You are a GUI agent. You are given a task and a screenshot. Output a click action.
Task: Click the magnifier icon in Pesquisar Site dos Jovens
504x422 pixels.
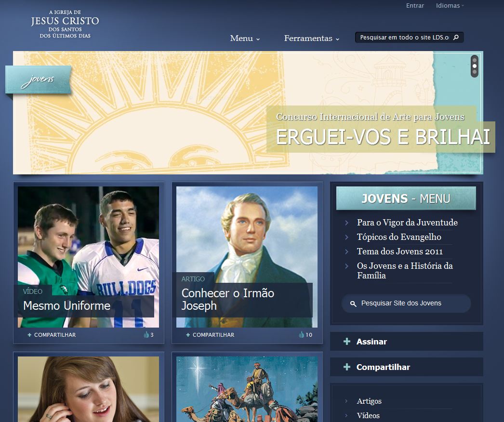coord(353,303)
